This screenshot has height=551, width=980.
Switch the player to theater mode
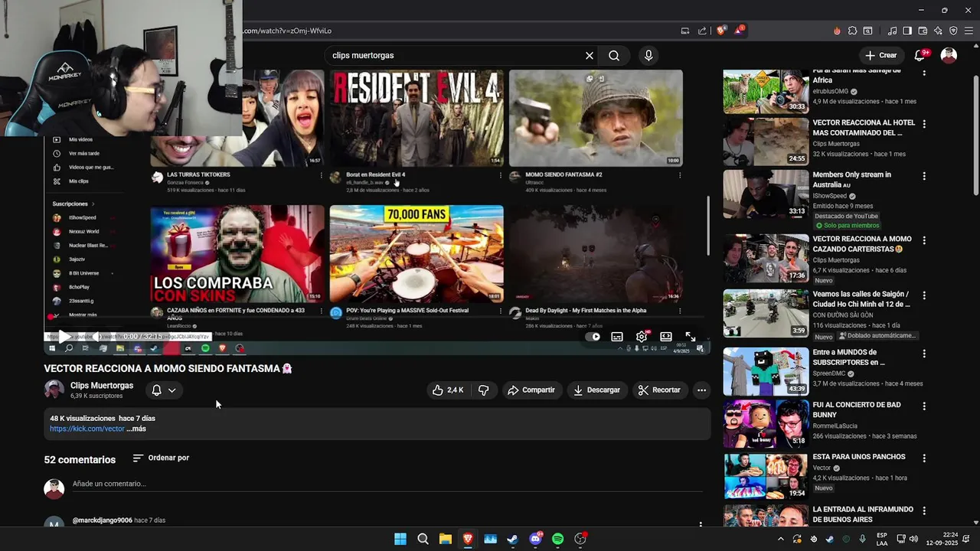pos(666,337)
